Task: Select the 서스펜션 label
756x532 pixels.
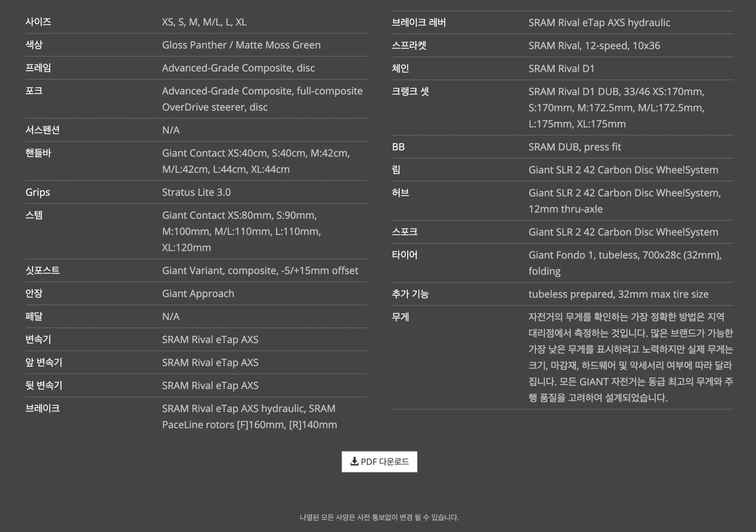Action: (43, 130)
